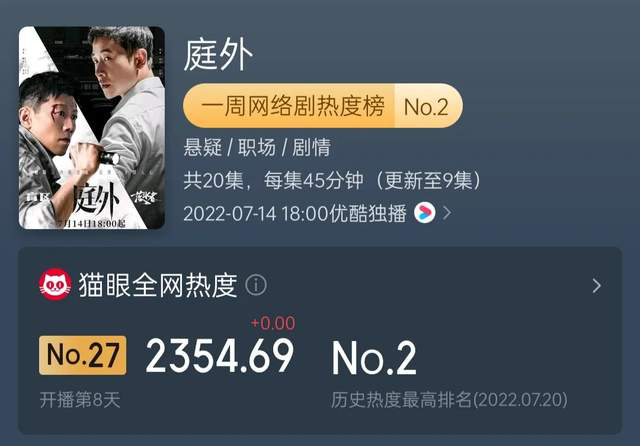640x446 pixels.
Task: Tap the 2022-07-14 18:00优酷独播 broadcast line
Action: 295,213
